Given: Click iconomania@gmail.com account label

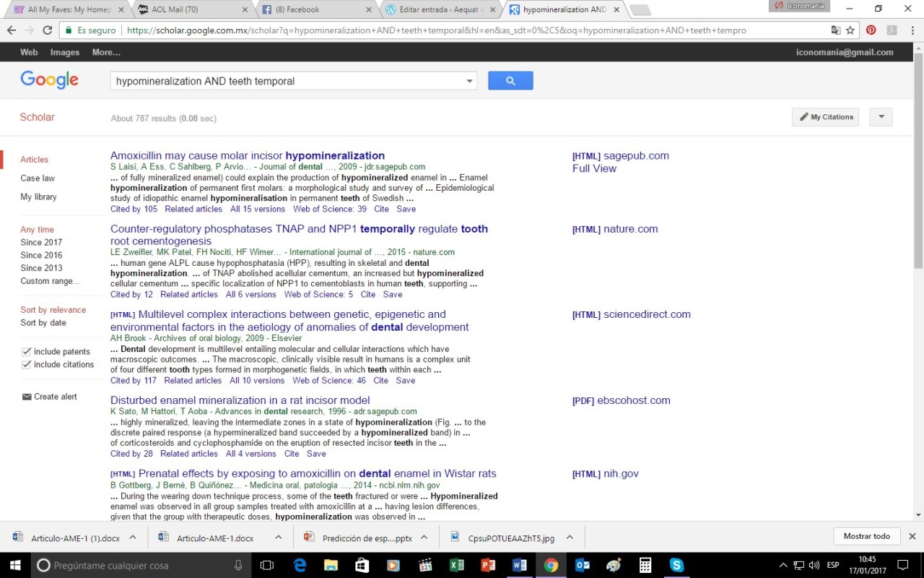Looking at the screenshot, I should 845,52.
